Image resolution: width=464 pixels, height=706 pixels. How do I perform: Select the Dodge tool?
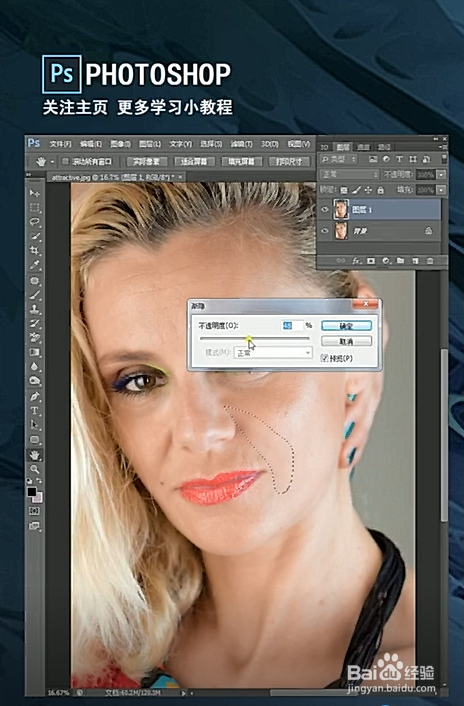coord(35,381)
